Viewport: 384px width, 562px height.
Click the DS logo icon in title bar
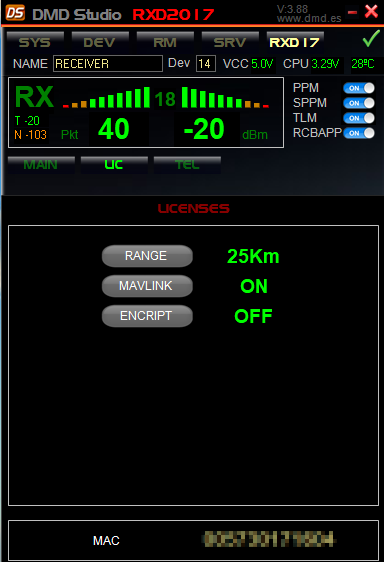(15, 13)
